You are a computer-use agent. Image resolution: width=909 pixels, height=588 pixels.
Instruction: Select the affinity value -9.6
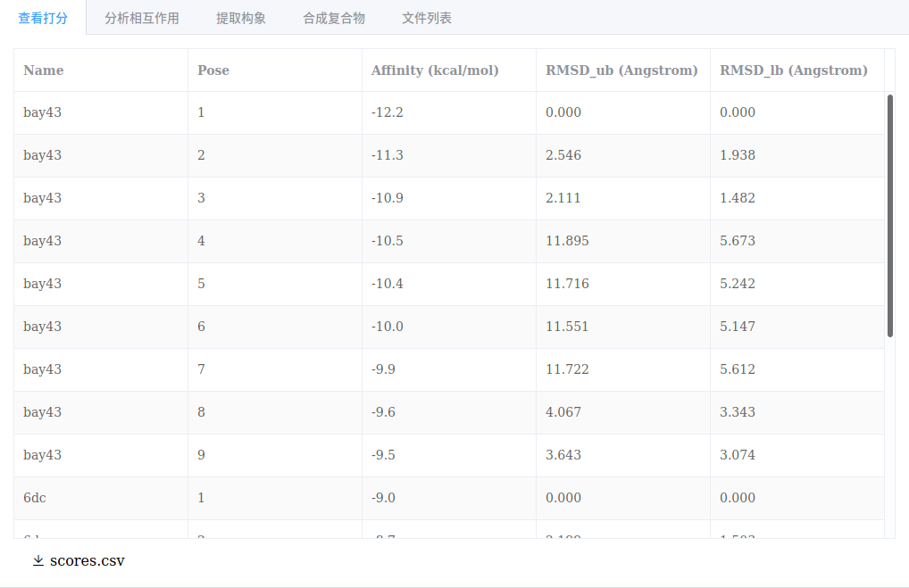pos(383,412)
